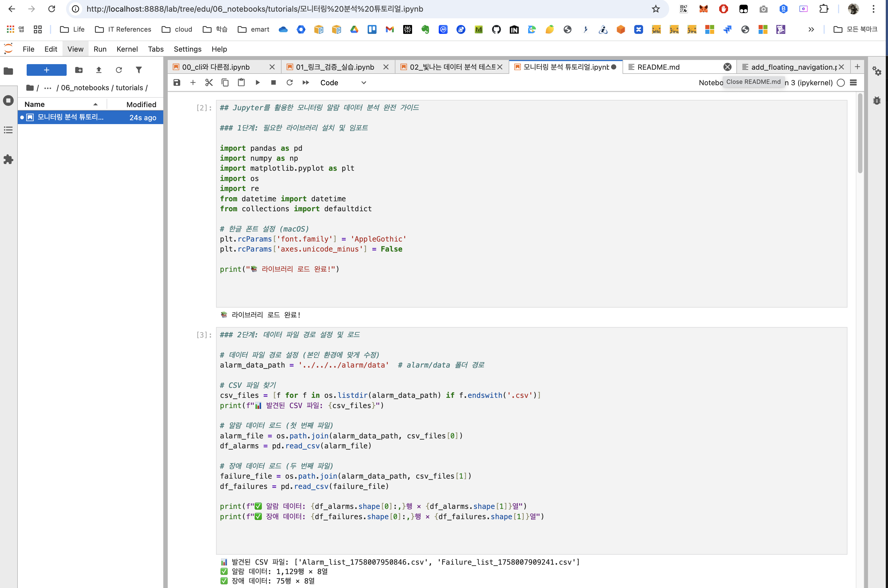Open the GitHub bookmark icon
This screenshot has height=588, width=888.
tap(496, 29)
